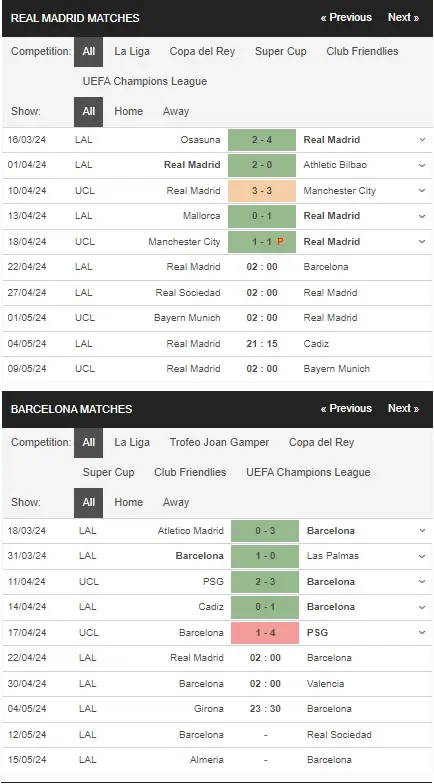Expand Real Madrid 3-3 Manchester City details chevron

pos(422,191)
